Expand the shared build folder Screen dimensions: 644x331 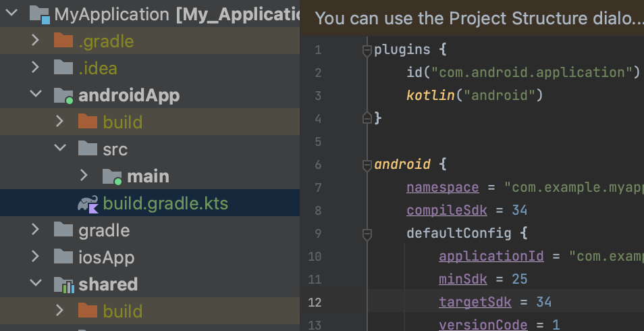pyautogui.click(x=60, y=310)
